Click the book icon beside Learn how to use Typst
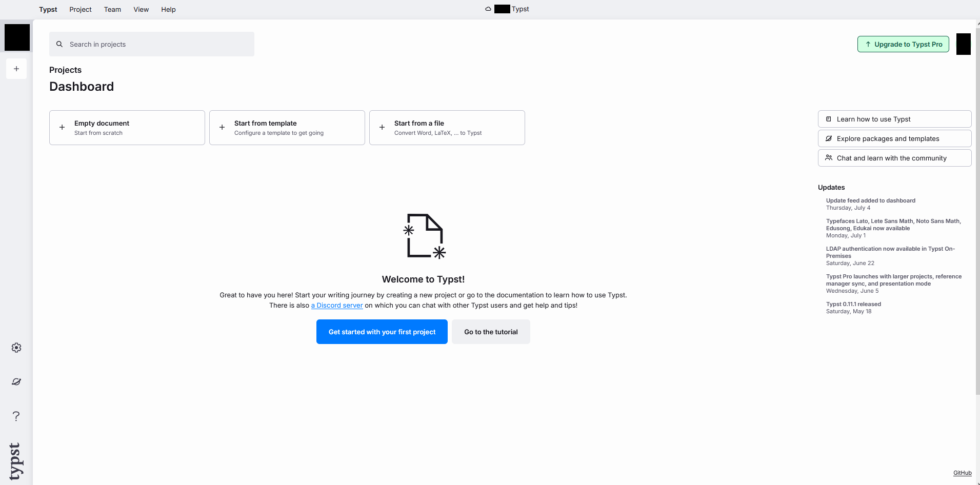980x485 pixels. coord(829,119)
